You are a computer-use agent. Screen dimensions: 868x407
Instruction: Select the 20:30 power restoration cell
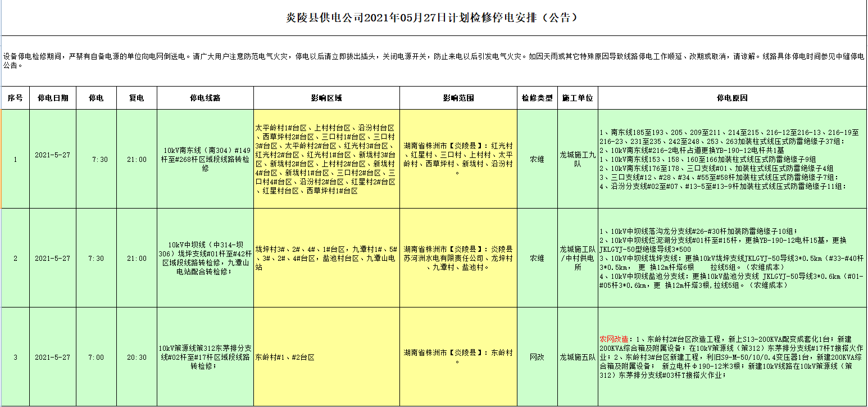137,357
